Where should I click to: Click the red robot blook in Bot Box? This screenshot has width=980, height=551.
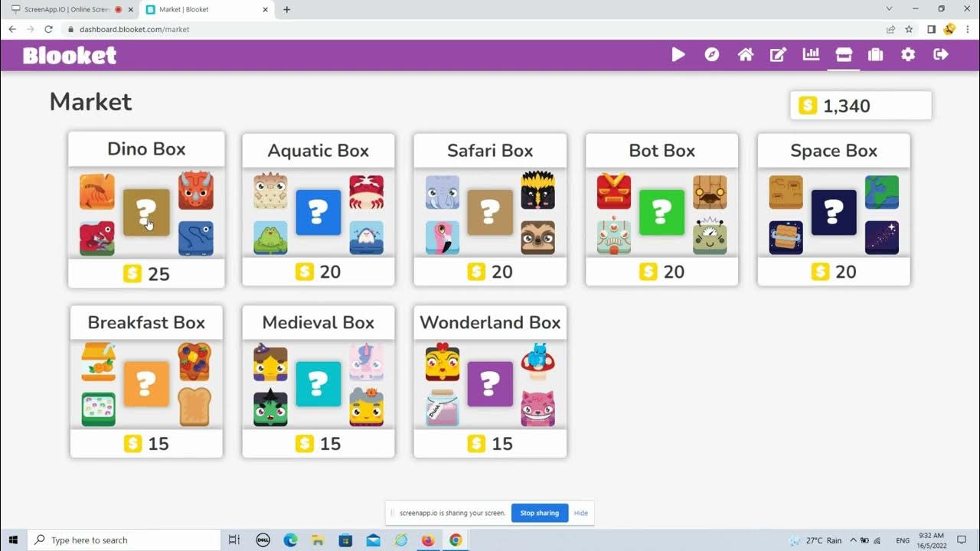(x=614, y=191)
